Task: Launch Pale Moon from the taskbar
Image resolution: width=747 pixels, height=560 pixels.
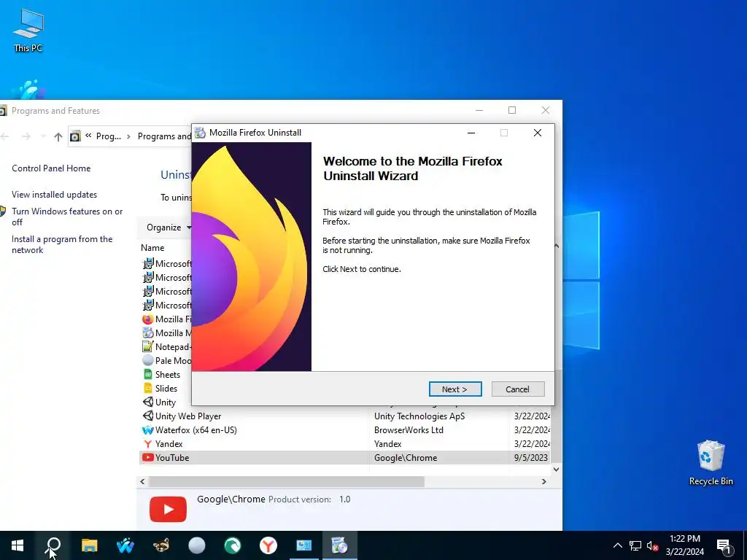Action: [x=197, y=545]
